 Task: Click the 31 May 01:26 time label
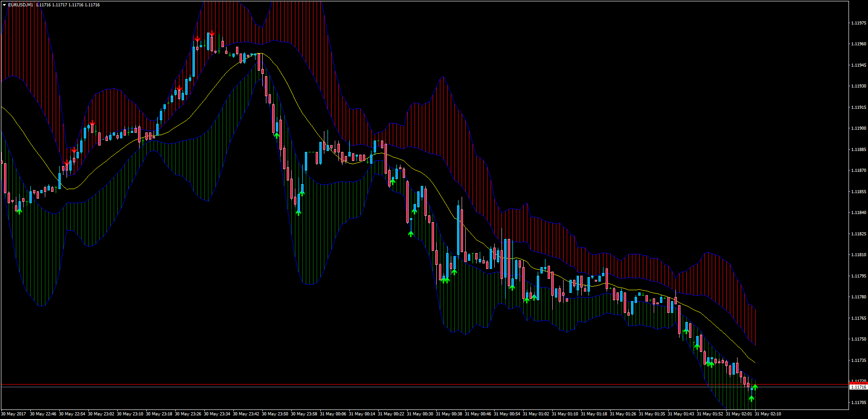tap(623, 414)
